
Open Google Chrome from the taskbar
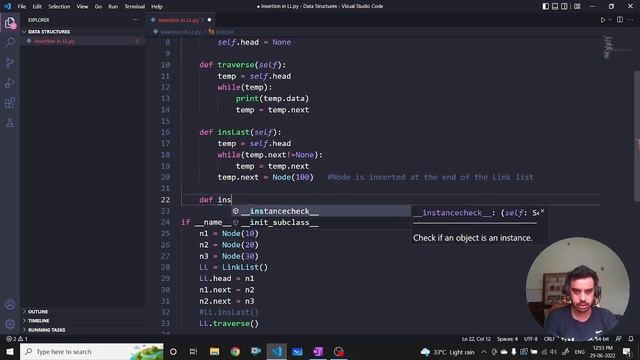coord(235,351)
